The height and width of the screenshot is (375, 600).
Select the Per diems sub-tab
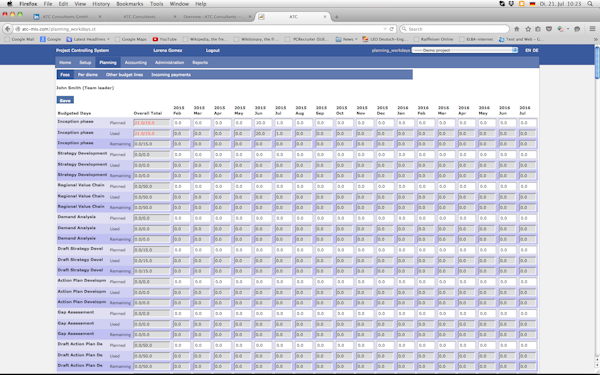[x=88, y=75]
